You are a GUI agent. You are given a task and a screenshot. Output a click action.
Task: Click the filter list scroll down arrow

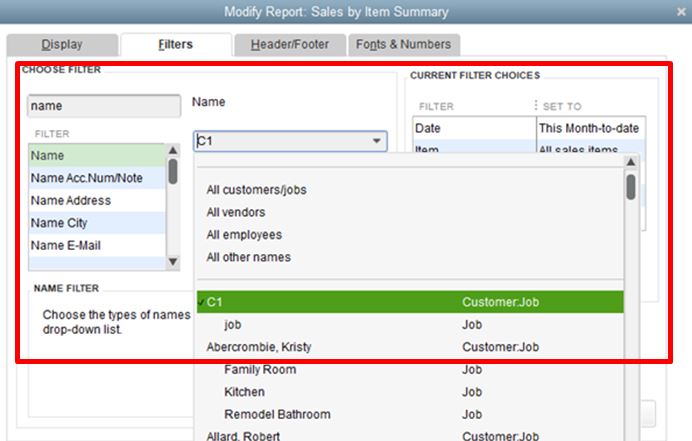(173, 262)
